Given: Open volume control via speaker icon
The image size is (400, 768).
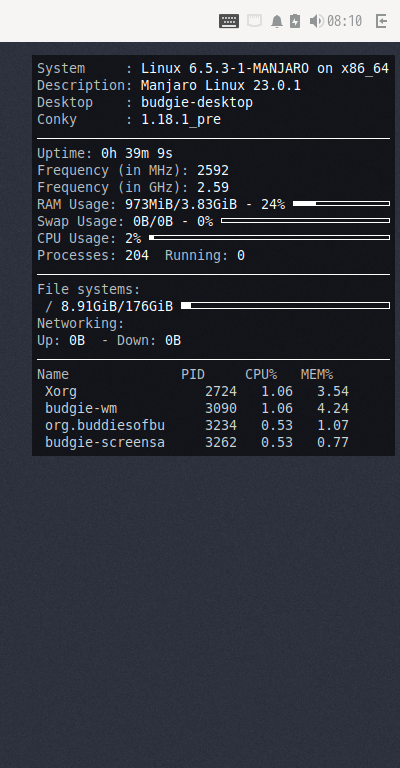Looking at the screenshot, I should 316,21.
